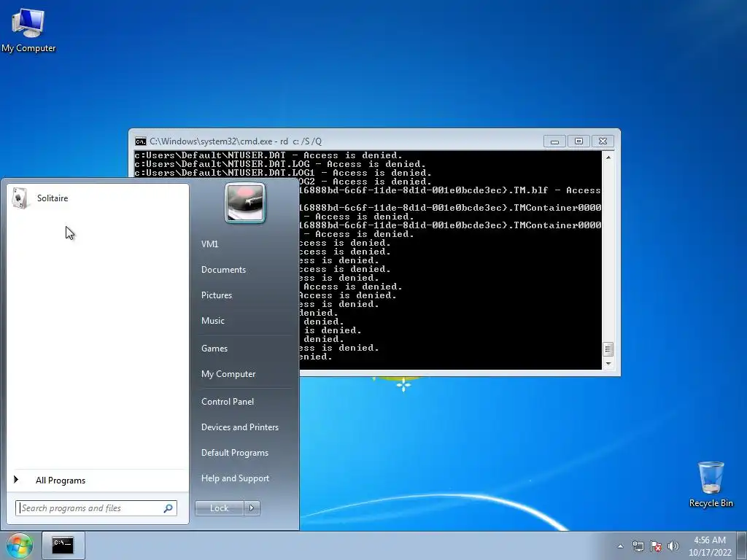Maximize the cmd.exe window

(x=578, y=141)
